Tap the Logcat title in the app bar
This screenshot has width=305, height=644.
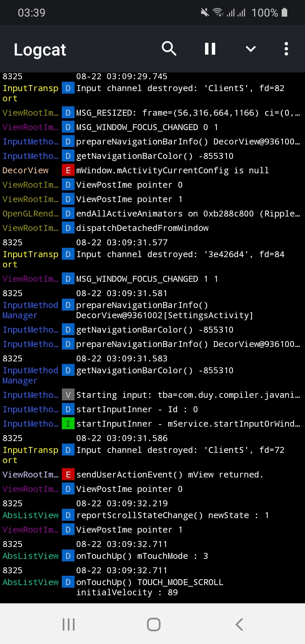coord(39,50)
